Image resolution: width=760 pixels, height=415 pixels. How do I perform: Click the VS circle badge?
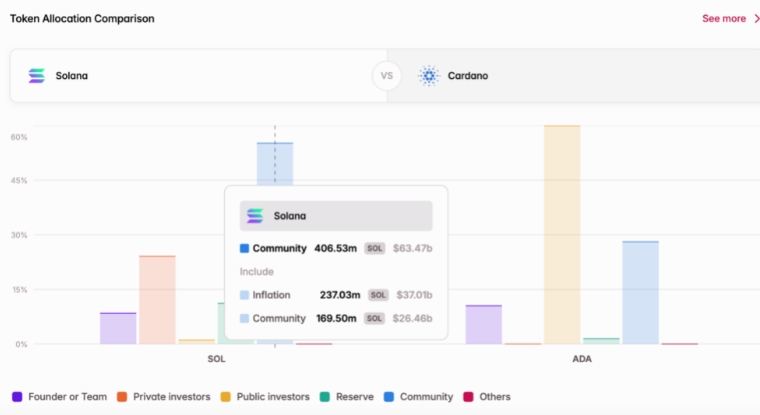click(387, 76)
